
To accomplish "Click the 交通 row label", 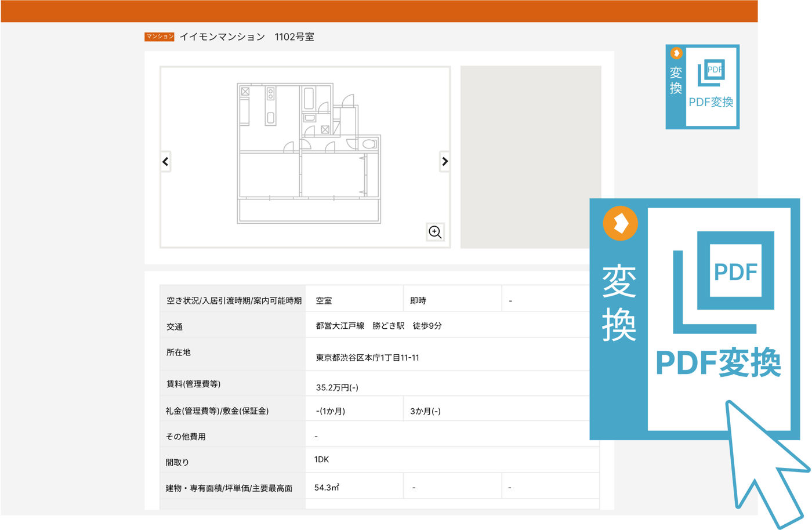I will pos(175,326).
